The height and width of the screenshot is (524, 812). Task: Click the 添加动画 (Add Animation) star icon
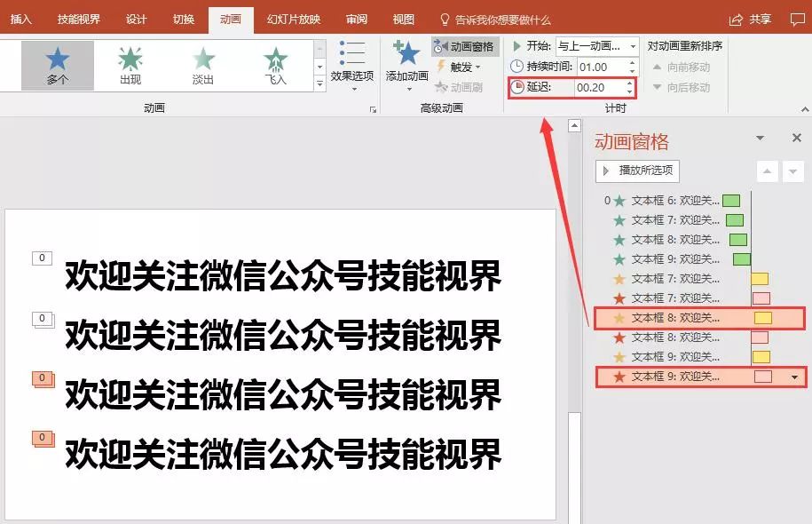[x=406, y=53]
